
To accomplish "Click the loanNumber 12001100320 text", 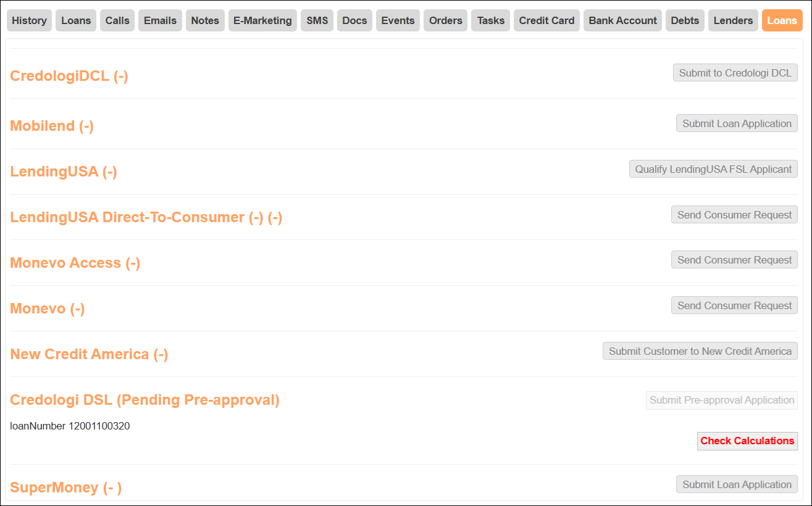I will click(x=70, y=426).
